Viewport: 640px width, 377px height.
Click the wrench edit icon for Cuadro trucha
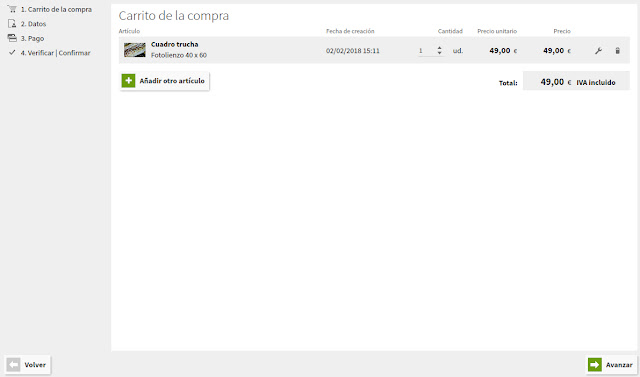598,51
